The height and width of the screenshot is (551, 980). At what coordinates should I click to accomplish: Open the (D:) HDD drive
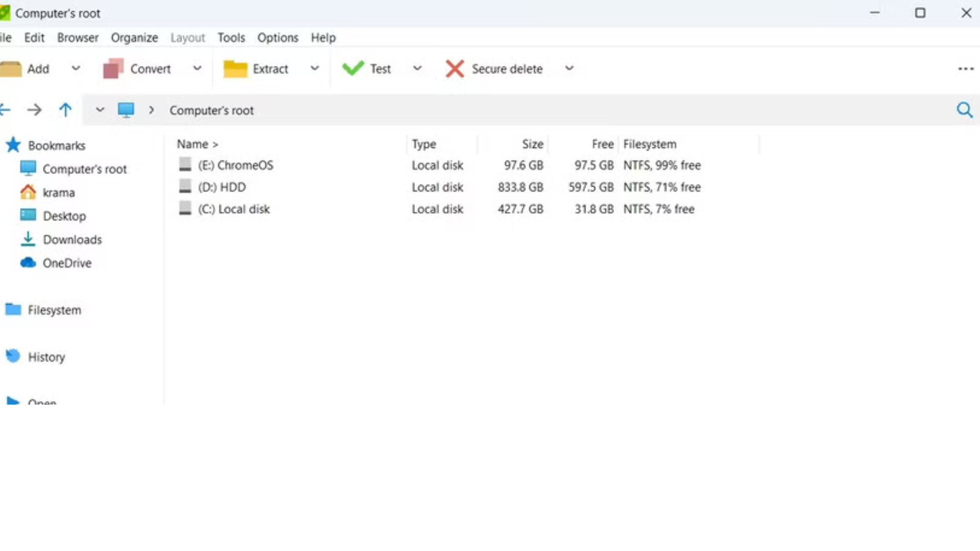(222, 187)
